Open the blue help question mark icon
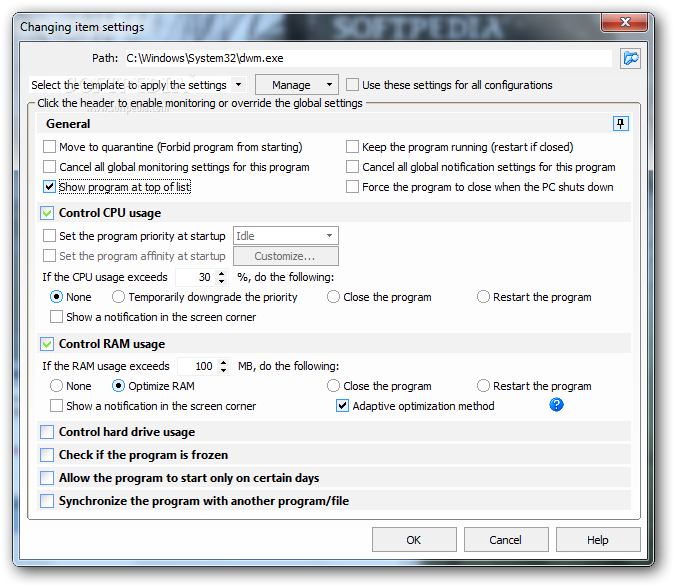Viewport: 675px width, 587px height. pos(556,405)
